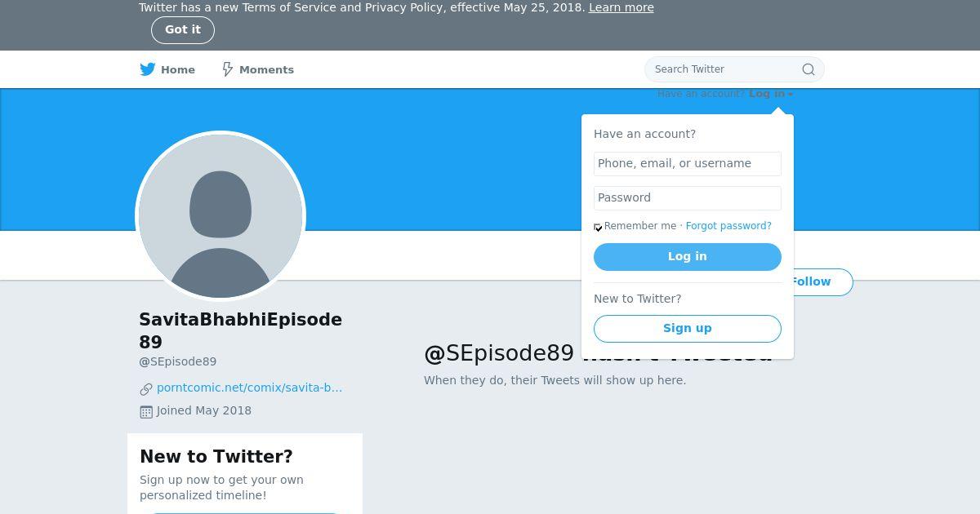Open the Forgot password? link

tap(728, 226)
